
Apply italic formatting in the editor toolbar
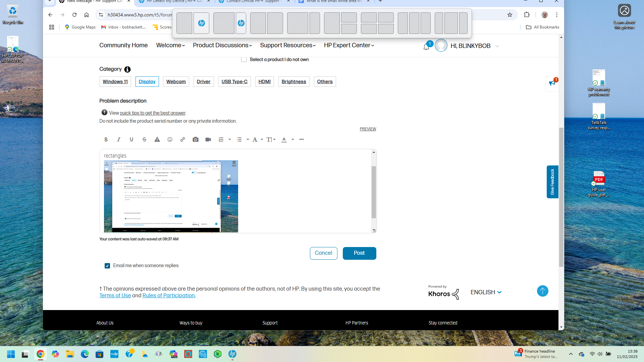pyautogui.click(x=119, y=139)
